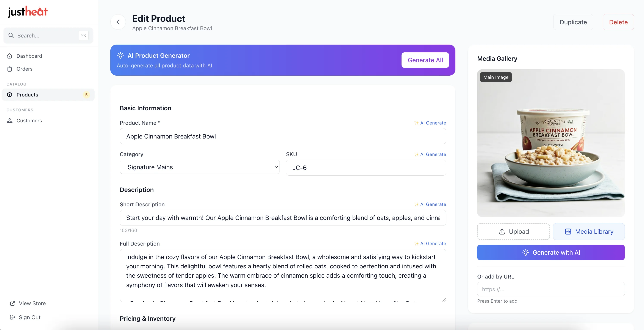This screenshot has height=330, width=644.
Task: Open the Media Library
Action: point(589,231)
